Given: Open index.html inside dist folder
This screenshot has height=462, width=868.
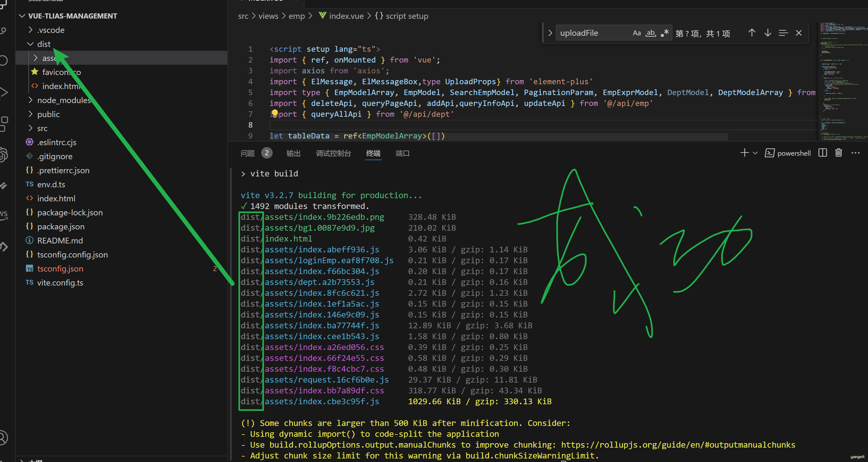Looking at the screenshot, I should 62,86.
